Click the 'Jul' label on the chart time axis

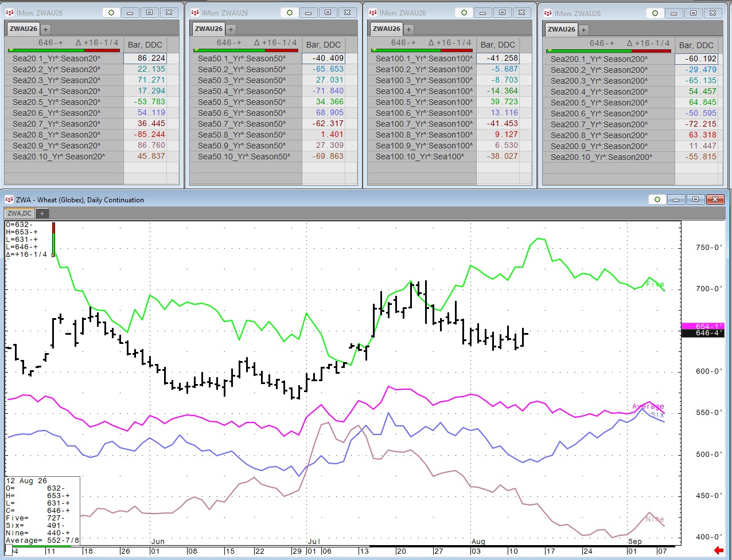click(x=313, y=541)
